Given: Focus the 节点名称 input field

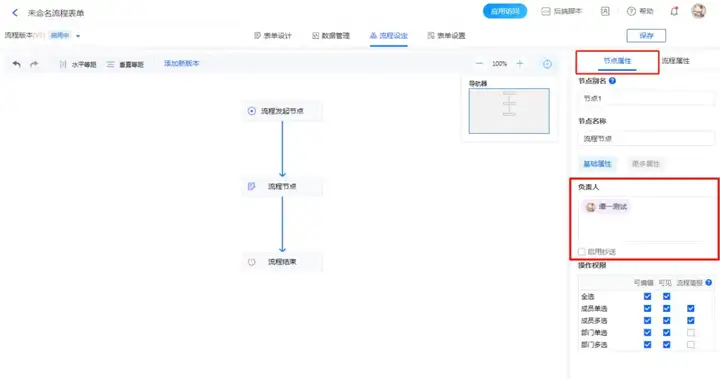Looking at the screenshot, I should coord(646,138).
